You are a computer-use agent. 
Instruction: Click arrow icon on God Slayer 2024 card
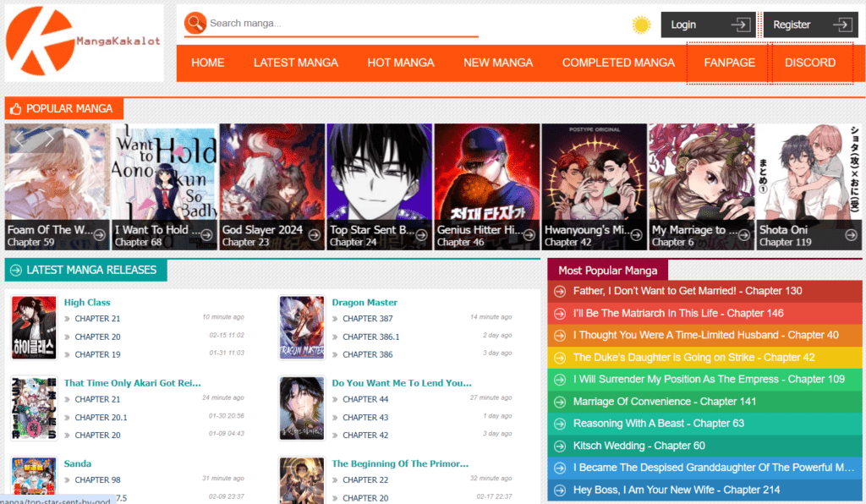(x=315, y=235)
